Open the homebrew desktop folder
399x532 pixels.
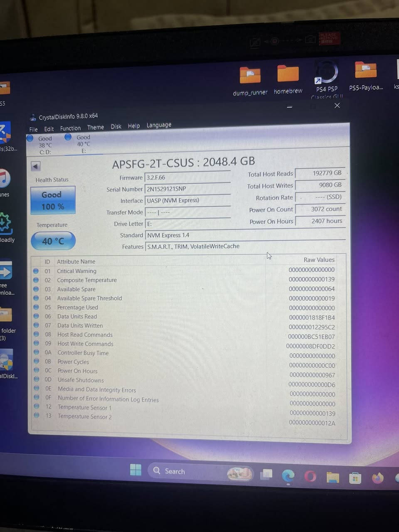click(x=288, y=80)
